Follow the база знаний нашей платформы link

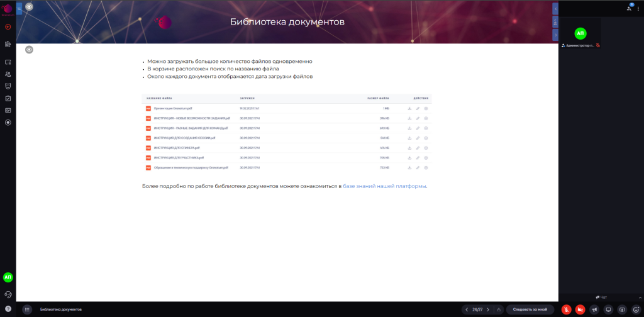tap(385, 186)
